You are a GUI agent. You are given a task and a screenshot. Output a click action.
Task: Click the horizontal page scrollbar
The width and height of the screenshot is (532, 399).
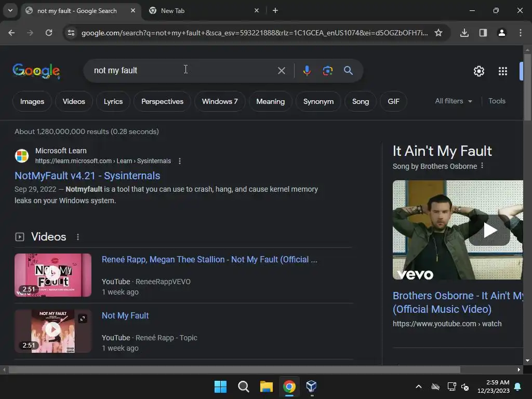tap(234, 369)
